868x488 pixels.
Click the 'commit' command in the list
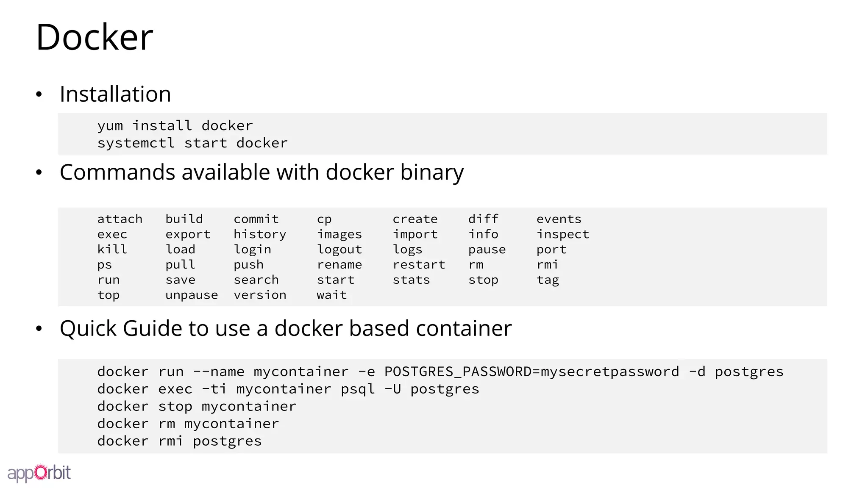tap(256, 219)
